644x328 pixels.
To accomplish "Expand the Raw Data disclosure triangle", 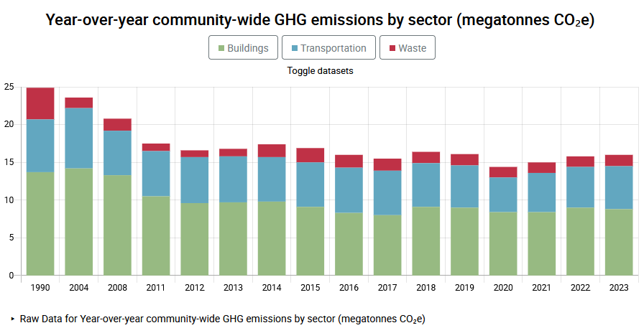I will (x=13, y=319).
